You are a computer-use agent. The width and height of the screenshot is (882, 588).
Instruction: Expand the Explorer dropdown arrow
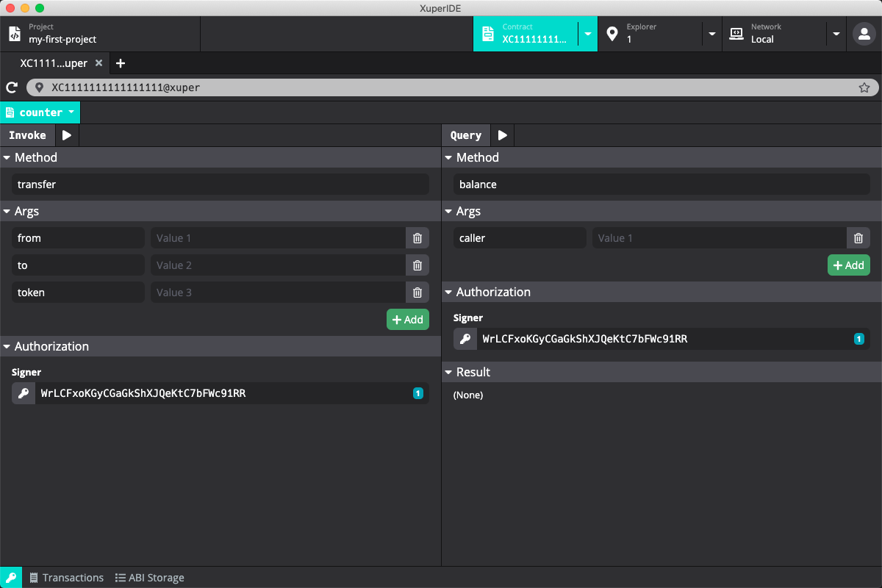pos(711,34)
